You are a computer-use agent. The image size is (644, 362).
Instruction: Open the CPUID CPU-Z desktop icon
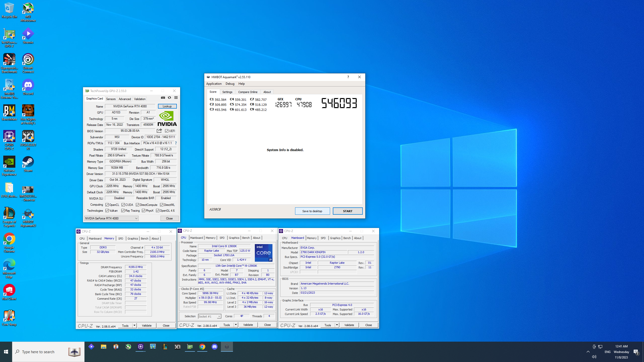point(9,141)
